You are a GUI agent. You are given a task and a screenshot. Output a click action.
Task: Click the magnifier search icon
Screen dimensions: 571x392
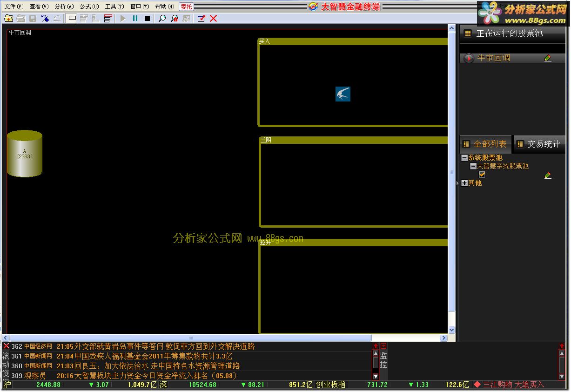coord(162,19)
